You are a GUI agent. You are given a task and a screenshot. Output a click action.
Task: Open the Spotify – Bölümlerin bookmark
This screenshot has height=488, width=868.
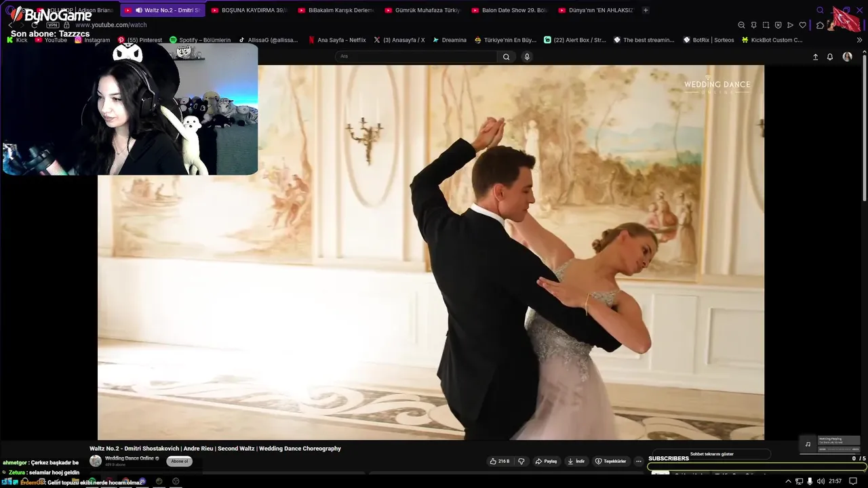200,40
